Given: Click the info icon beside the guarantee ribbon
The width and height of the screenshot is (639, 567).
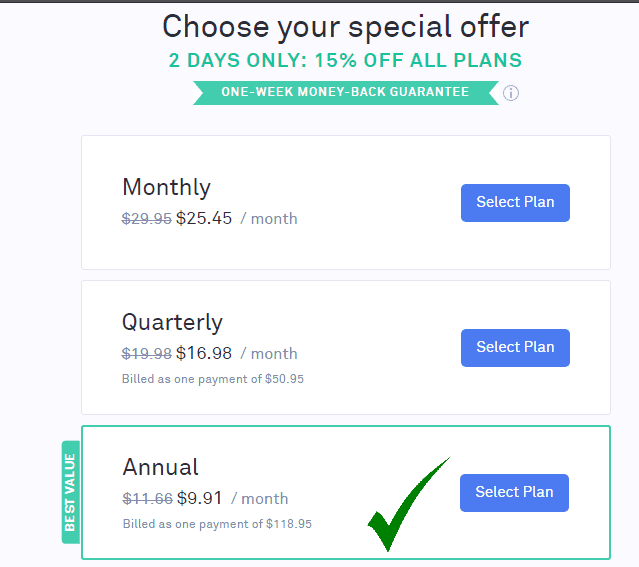Looking at the screenshot, I should point(511,93).
